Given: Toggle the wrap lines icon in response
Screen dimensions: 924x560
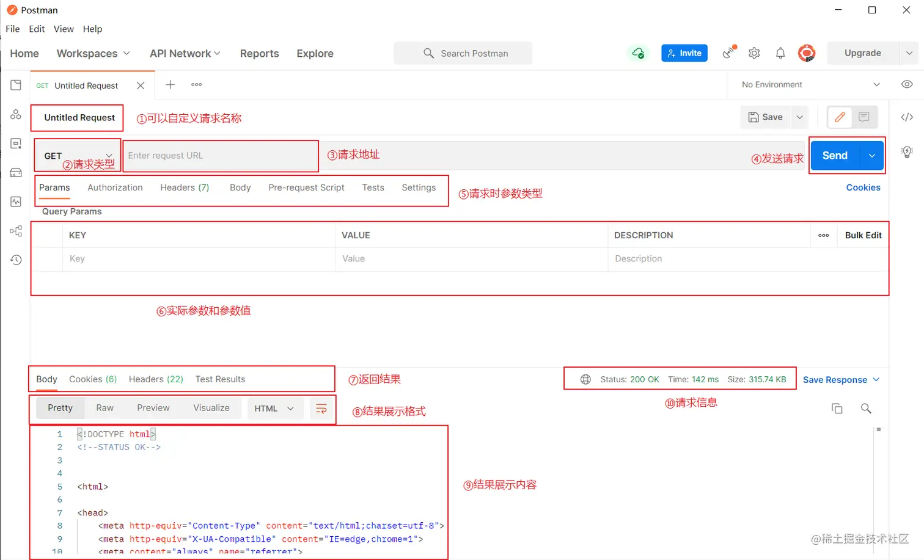Looking at the screenshot, I should click(321, 409).
